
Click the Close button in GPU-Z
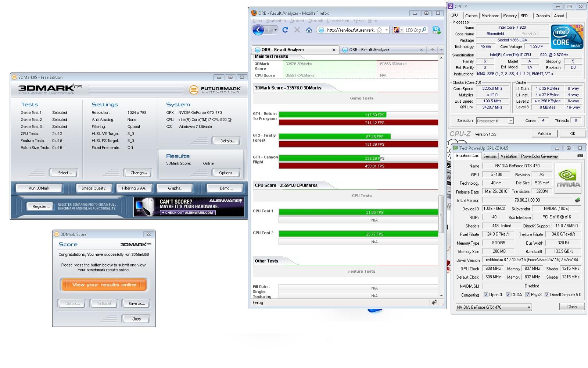point(572,307)
